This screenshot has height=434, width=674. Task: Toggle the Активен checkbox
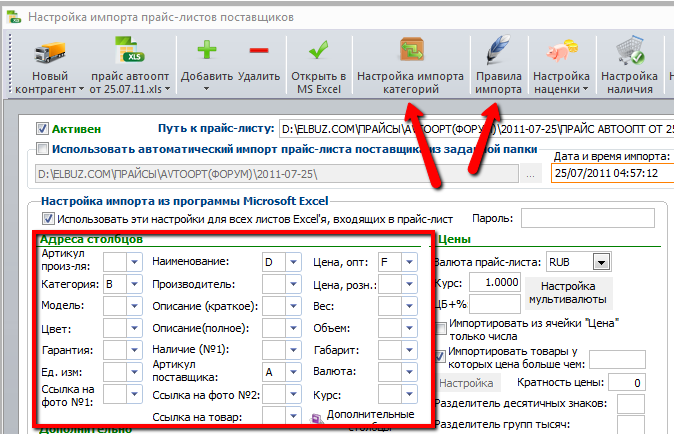(42, 128)
